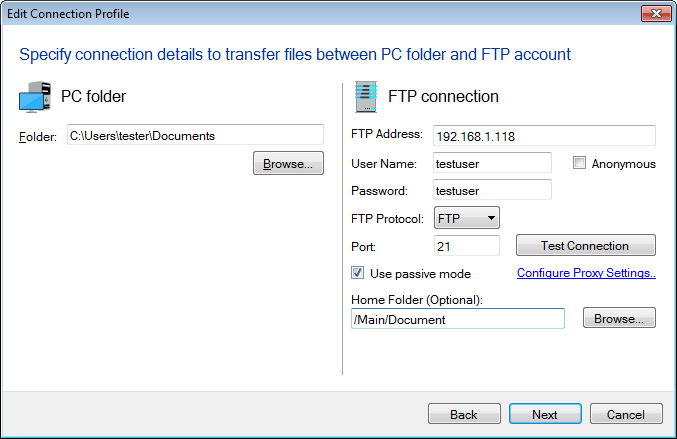Browse for the local PC folder
Image resolution: width=677 pixels, height=439 pixels.
coord(288,163)
